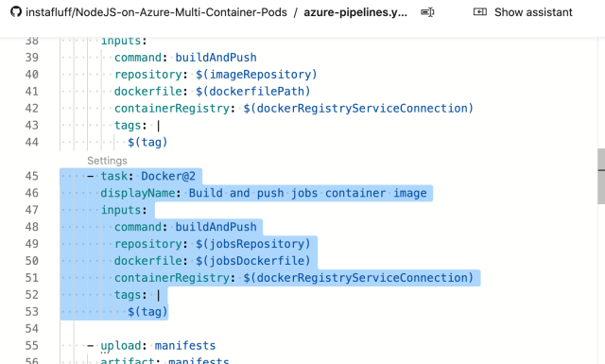Click the upload: manifests line

coord(158,345)
